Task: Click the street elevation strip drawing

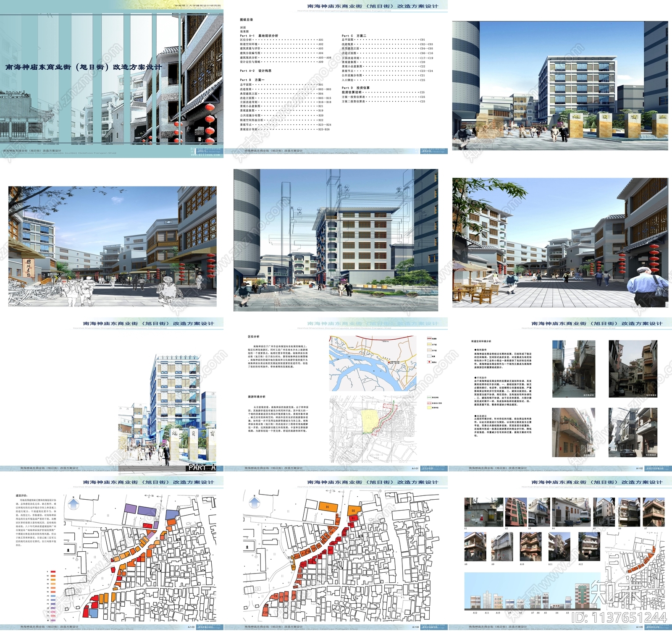Action: [533, 591]
